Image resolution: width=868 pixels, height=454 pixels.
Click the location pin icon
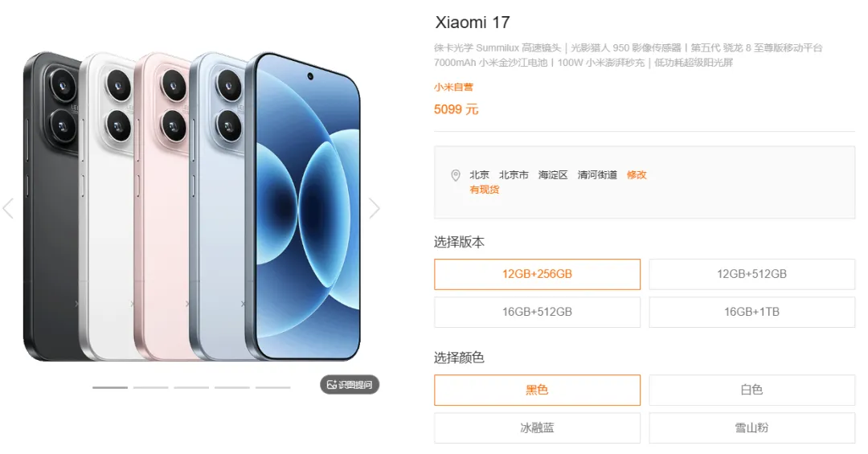tap(456, 175)
